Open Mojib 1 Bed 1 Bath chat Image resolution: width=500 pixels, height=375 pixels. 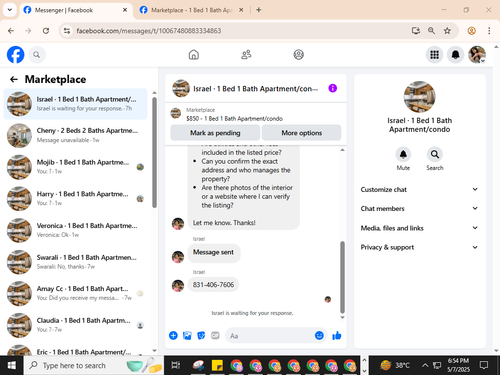pos(75,167)
